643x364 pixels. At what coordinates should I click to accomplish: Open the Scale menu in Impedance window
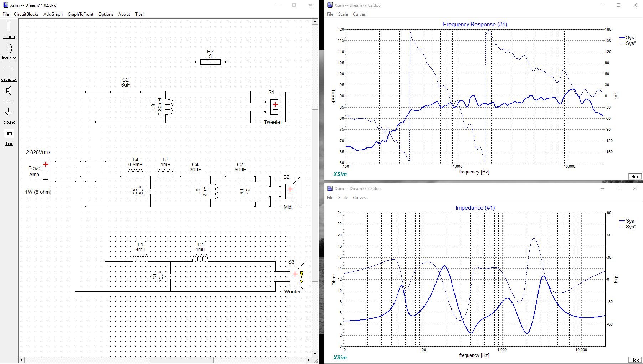343,198
